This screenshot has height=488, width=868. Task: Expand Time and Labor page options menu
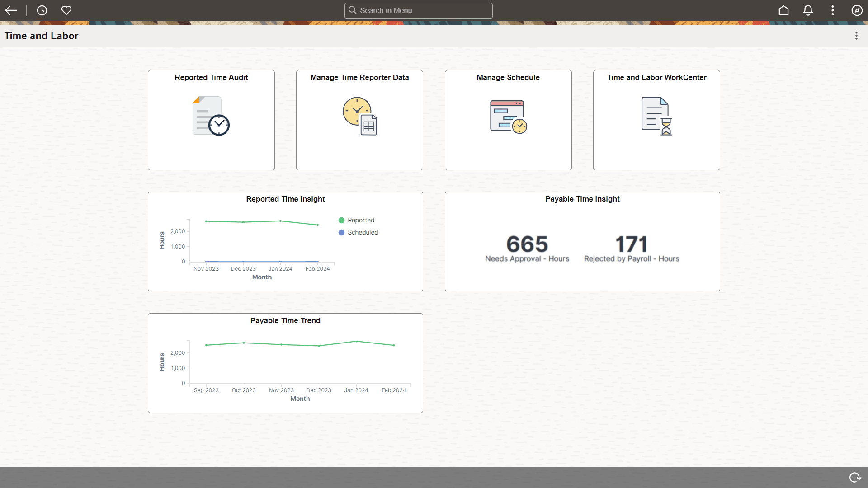click(x=856, y=36)
